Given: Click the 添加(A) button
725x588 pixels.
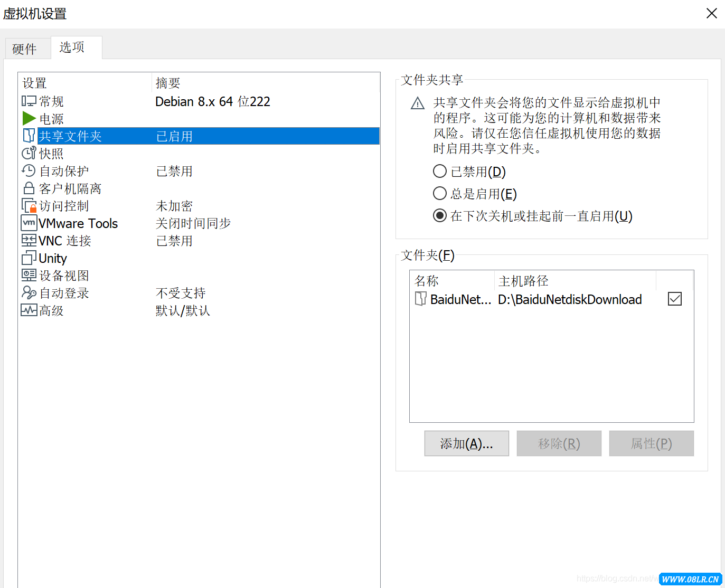Looking at the screenshot, I should coord(466,443).
